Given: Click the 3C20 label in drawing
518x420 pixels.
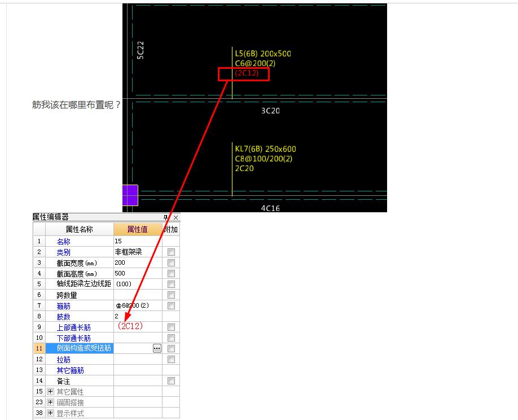Looking at the screenshot, I should coord(270,111).
